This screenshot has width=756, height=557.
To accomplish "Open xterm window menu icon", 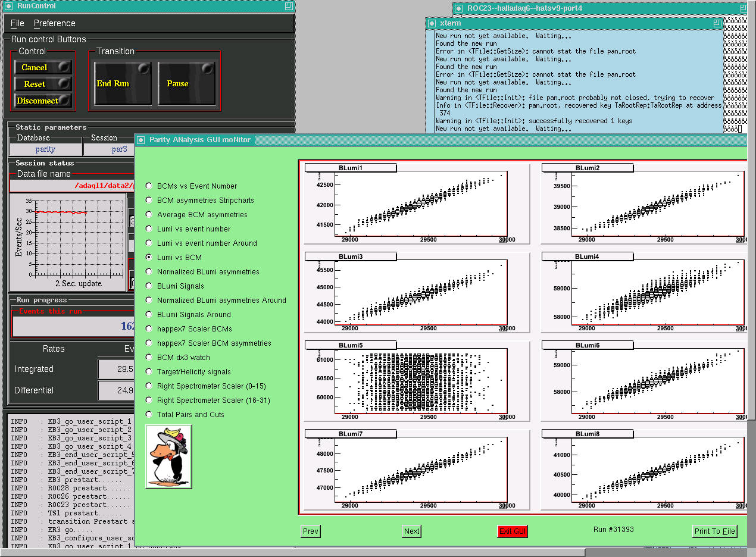I will 431,23.
